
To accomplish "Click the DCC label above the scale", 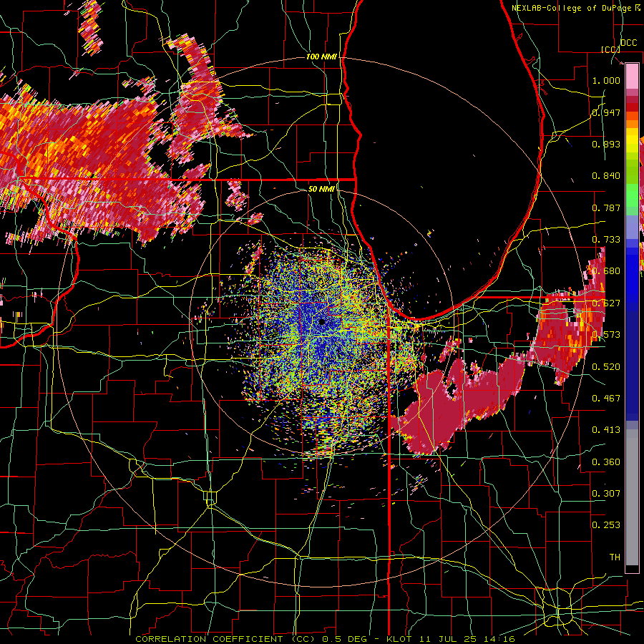I will (x=628, y=43).
